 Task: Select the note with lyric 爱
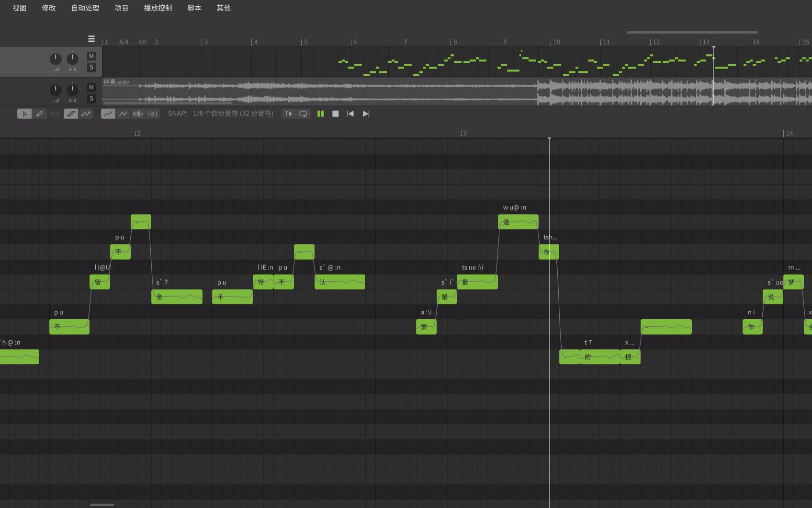[426, 327]
